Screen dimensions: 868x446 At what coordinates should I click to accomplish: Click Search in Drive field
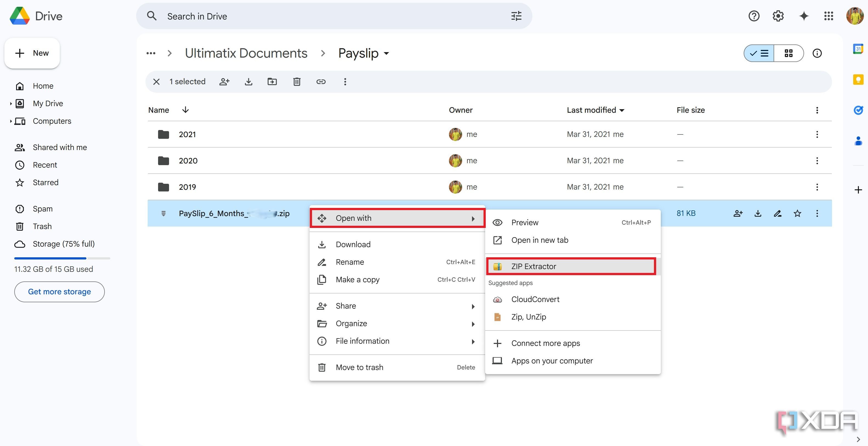[334, 16]
